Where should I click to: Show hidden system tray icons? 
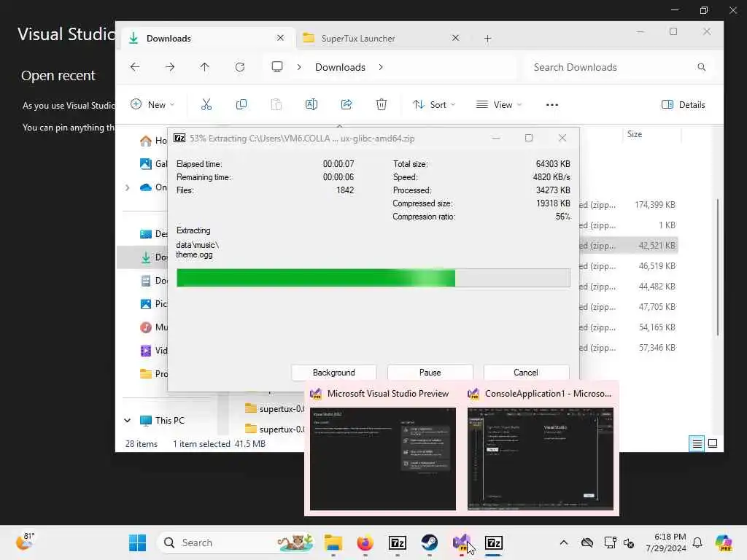(x=564, y=542)
